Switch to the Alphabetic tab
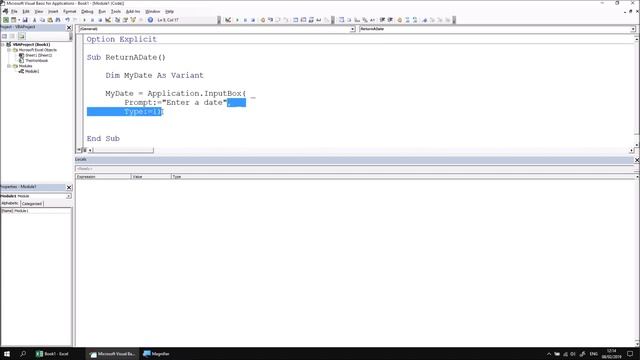 (x=10, y=203)
